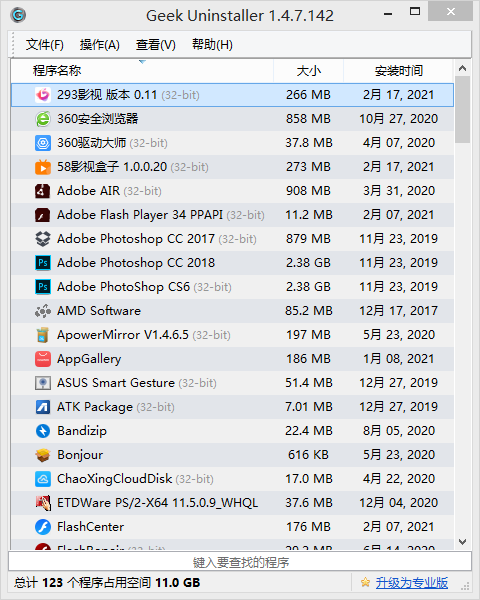Sort by 程序名称 column header
Image resolution: width=480 pixels, height=600 pixels.
point(142,71)
